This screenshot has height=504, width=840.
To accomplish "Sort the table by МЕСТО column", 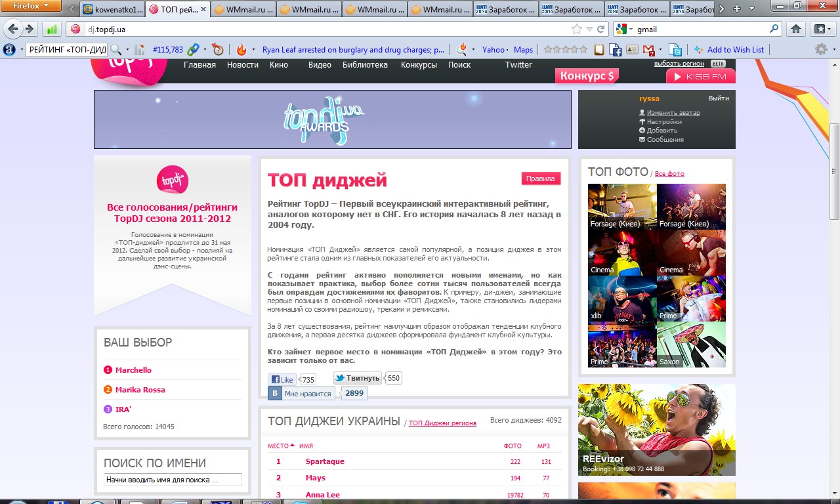I will 281,446.
